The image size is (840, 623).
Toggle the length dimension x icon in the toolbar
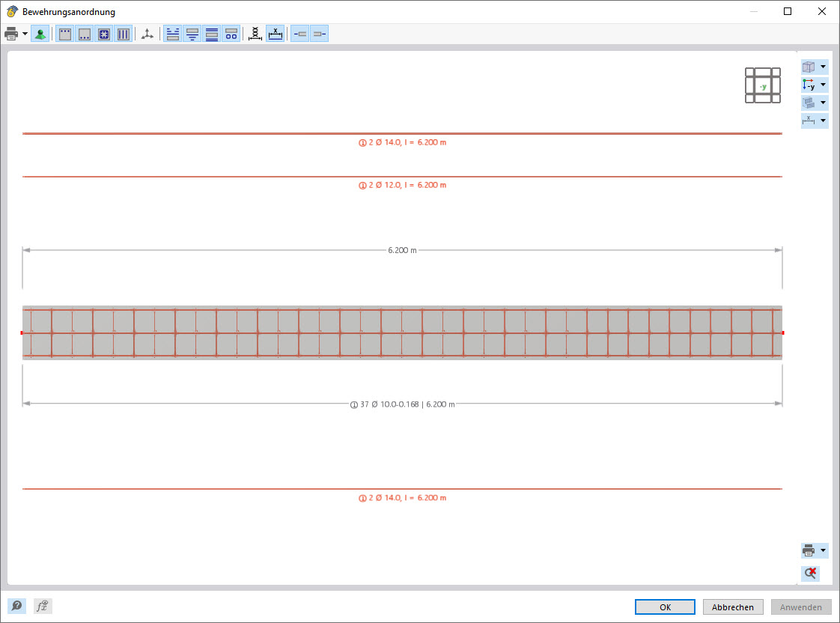point(275,34)
